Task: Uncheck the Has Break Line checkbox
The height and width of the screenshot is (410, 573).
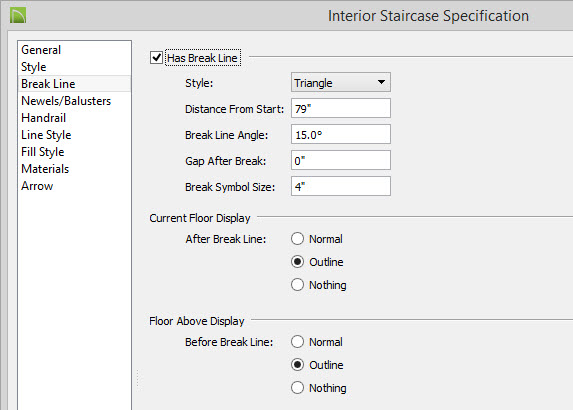Action: click(156, 58)
